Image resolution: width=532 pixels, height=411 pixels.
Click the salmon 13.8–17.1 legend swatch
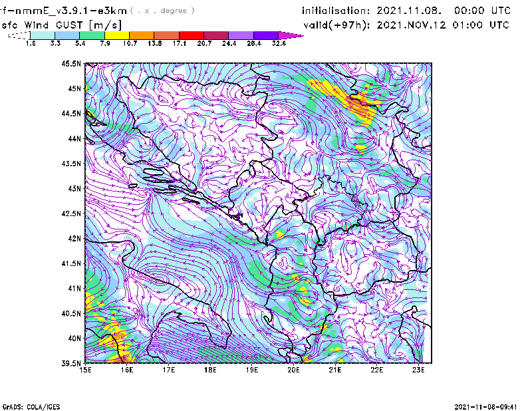(x=167, y=35)
